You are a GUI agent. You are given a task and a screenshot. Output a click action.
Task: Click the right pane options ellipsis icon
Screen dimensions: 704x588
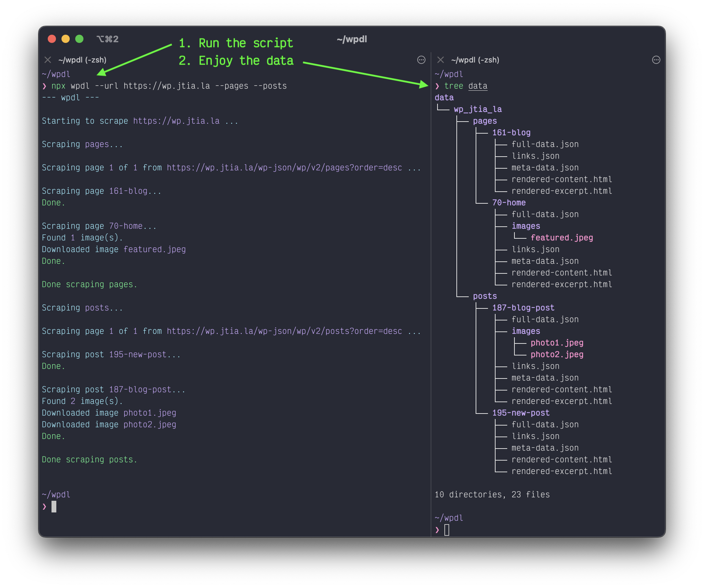coord(656,60)
